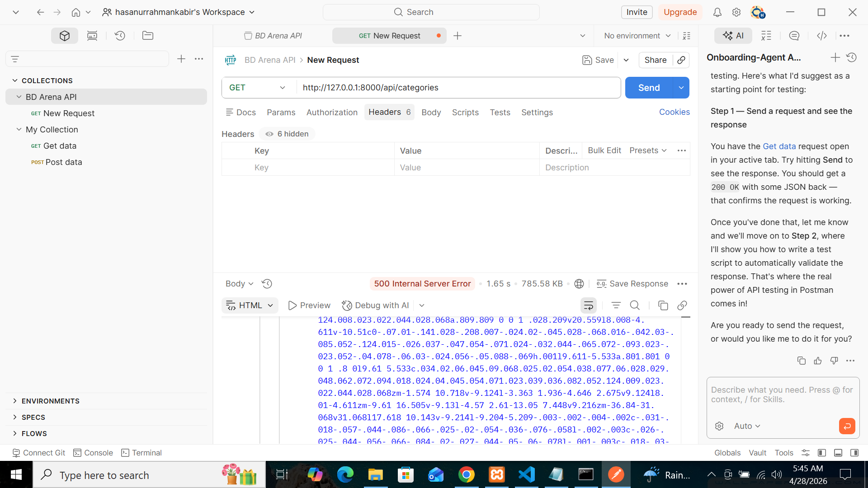Viewport: 868px width, 488px height.
Task: Click the Upgrade button
Action: pos(680,12)
